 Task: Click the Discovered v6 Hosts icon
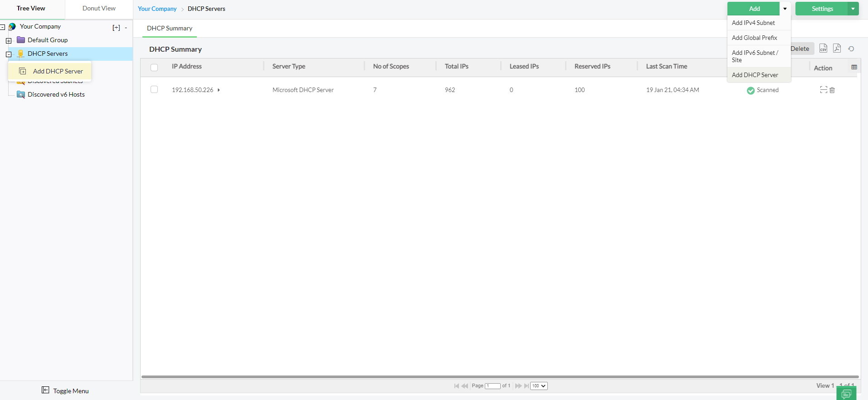[x=21, y=94]
